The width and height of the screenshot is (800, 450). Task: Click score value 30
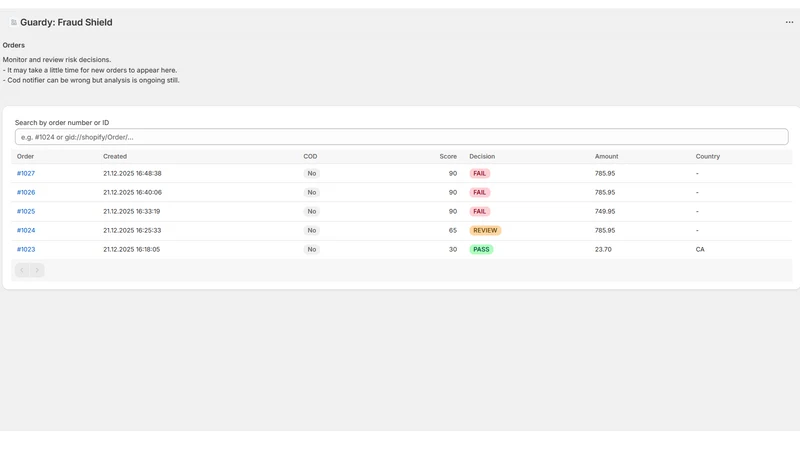click(x=453, y=249)
